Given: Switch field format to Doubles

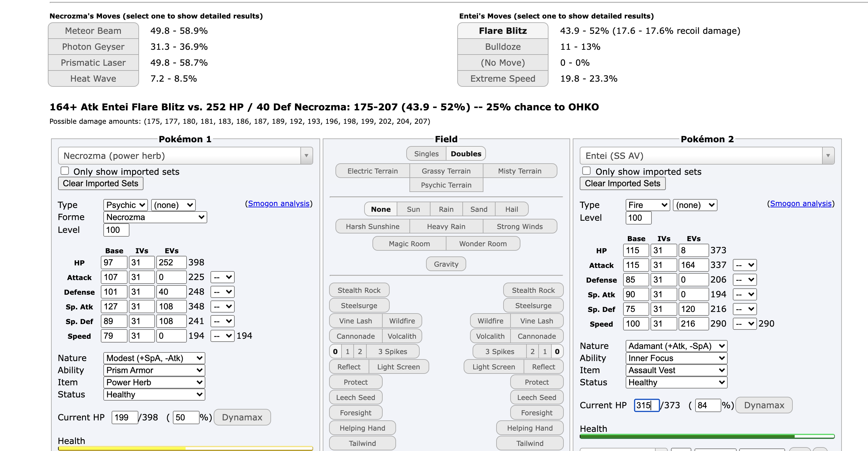Looking at the screenshot, I should [466, 154].
